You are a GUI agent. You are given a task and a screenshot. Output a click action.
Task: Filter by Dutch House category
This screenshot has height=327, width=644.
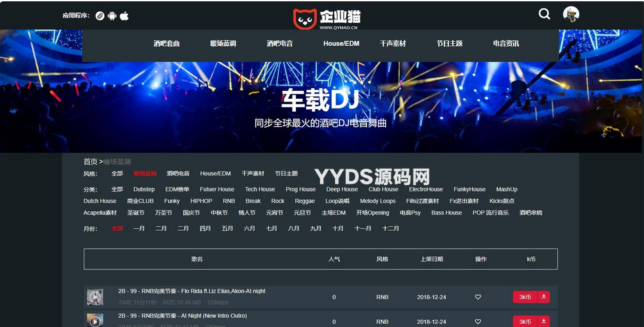(x=99, y=201)
